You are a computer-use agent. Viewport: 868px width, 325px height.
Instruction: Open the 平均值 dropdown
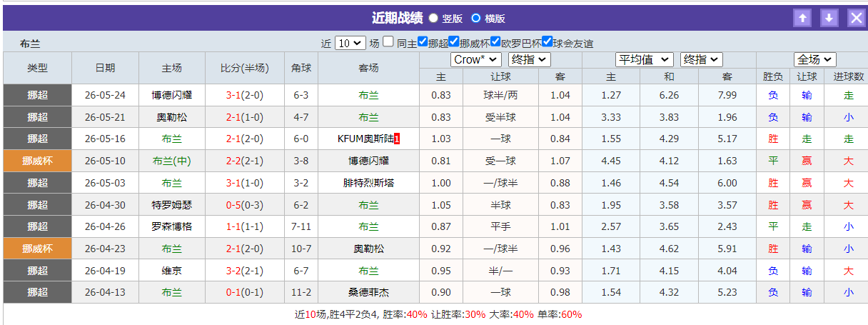[644, 59]
